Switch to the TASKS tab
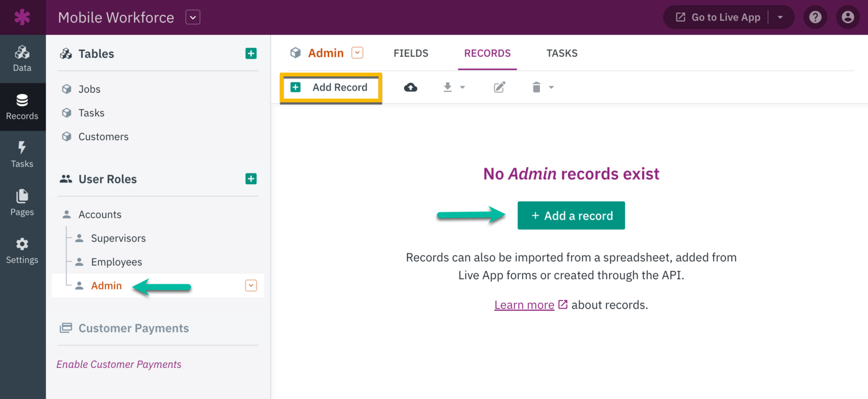This screenshot has width=868, height=399. pyautogui.click(x=561, y=53)
